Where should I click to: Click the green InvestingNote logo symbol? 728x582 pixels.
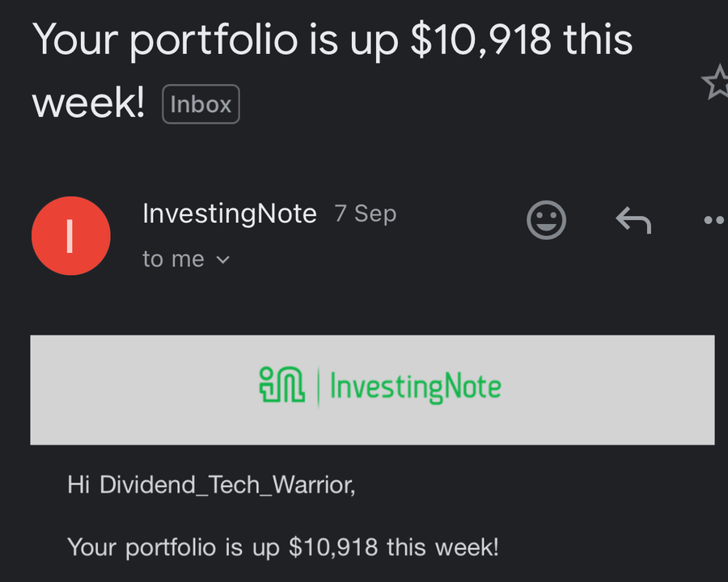[x=281, y=384]
